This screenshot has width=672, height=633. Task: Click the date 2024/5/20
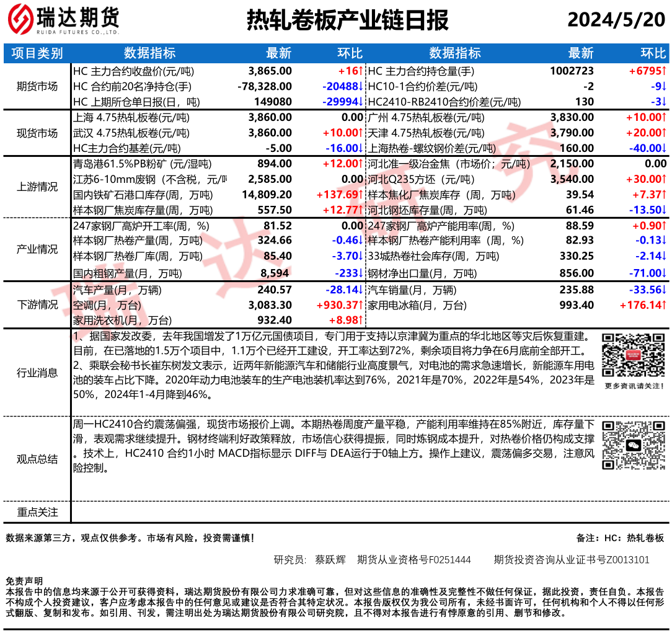click(x=616, y=19)
